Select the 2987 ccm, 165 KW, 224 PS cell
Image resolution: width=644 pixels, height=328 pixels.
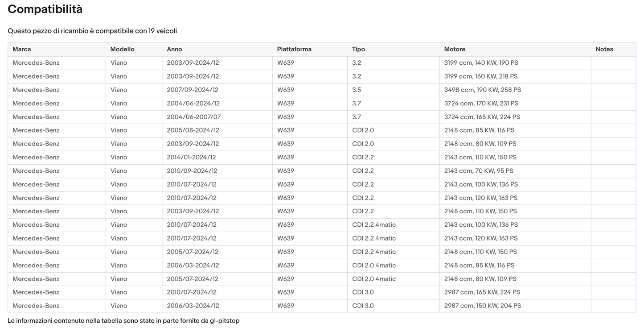(x=482, y=292)
